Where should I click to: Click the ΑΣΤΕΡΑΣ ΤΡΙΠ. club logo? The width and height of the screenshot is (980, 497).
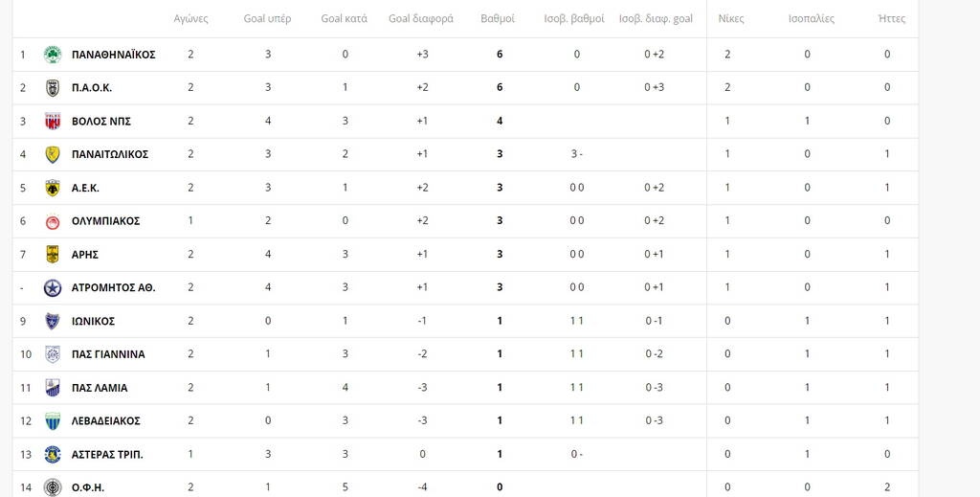point(53,454)
